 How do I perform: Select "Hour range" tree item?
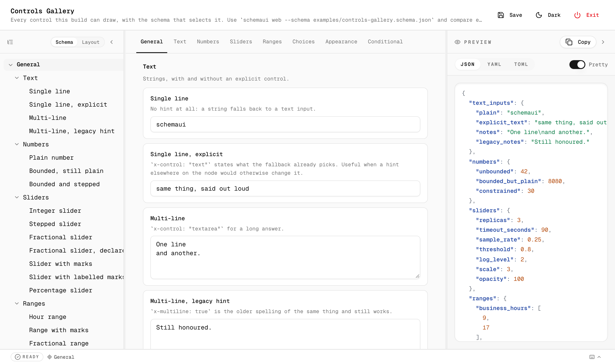48,317
